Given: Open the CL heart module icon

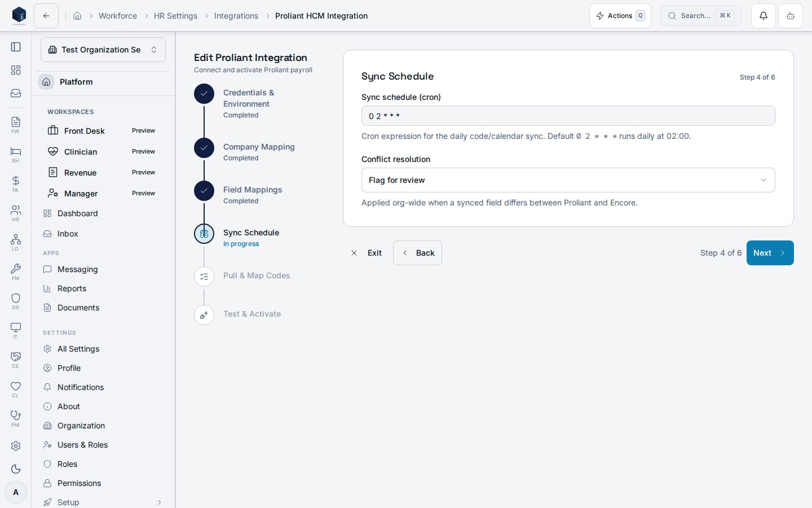Looking at the screenshot, I should (x=16, y=389).
